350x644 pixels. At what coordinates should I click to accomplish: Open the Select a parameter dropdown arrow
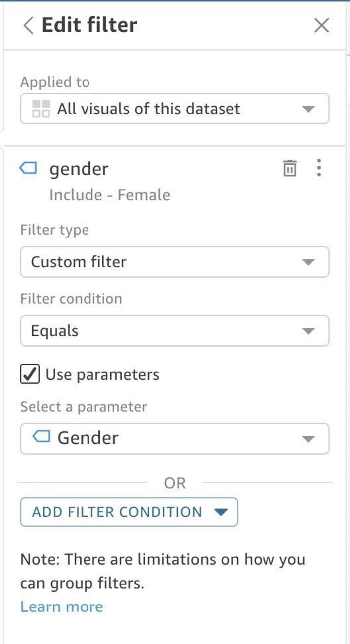tap(308, 439)
